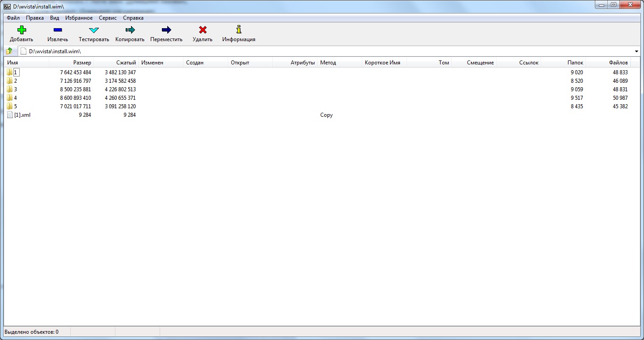Select the [1].xml file name
Screen dimensions: 644x340
[x=22, y=115]
